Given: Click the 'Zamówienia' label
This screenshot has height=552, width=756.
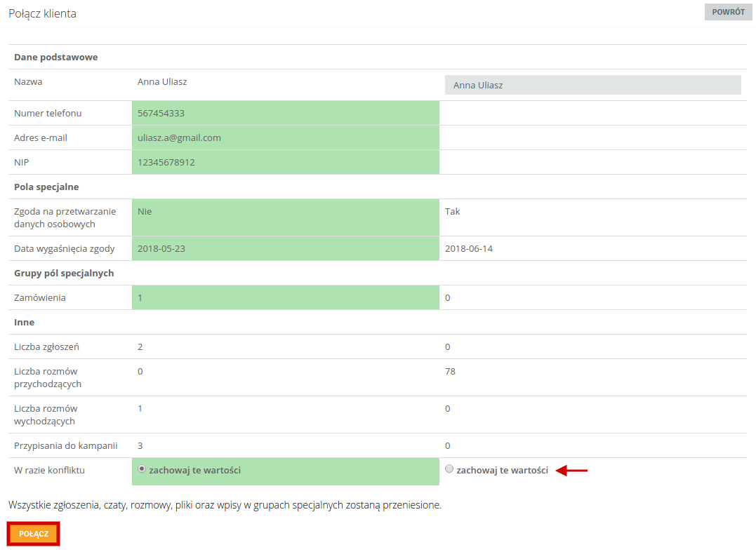Looking at the screenshot, I should pos(39,297).
